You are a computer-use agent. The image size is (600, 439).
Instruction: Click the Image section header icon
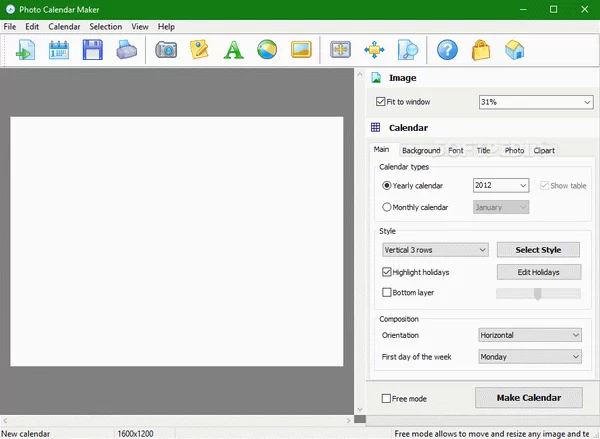pos(376,78)
